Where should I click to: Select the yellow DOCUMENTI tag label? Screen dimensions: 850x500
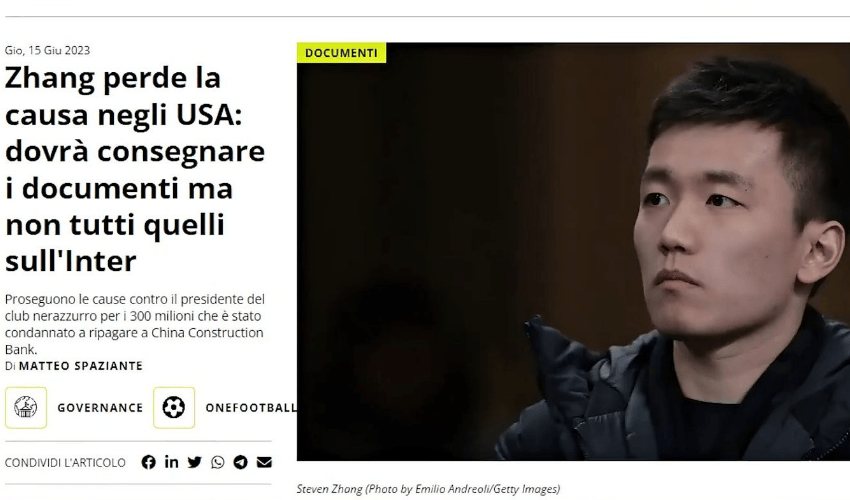342,53
